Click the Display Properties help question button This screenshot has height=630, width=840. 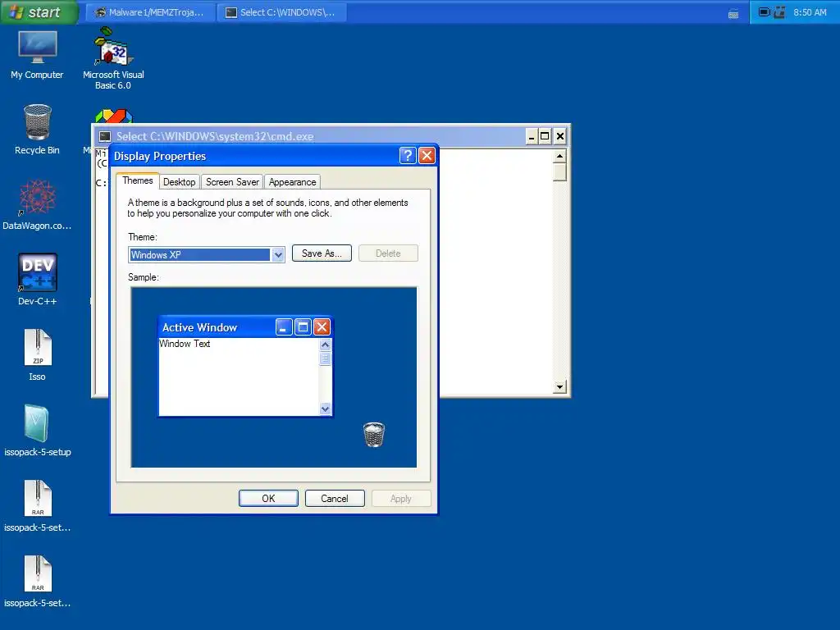tap(408, 155)
